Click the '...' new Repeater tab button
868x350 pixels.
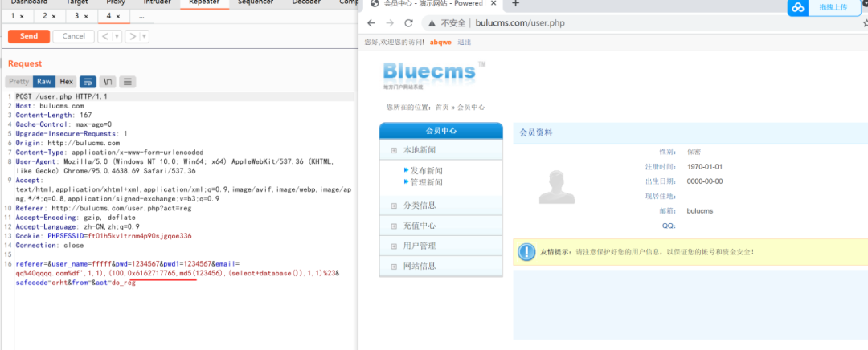(141, 17)
